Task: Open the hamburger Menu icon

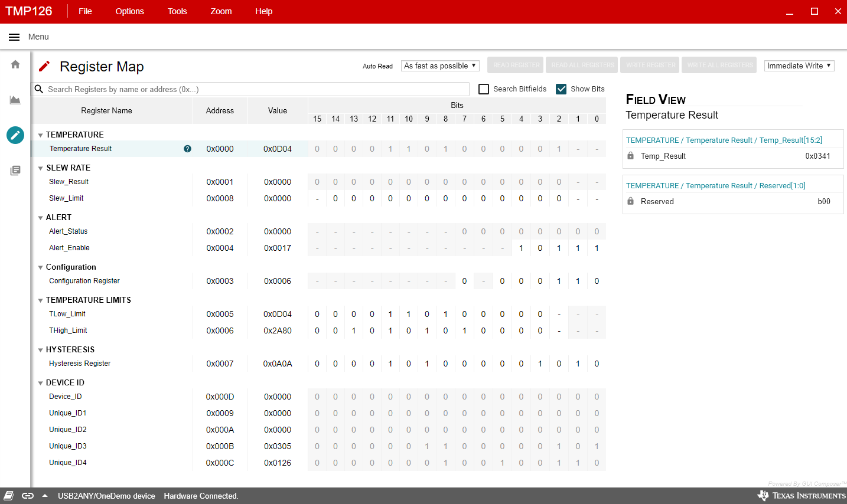Action: [x=14, y=37]
